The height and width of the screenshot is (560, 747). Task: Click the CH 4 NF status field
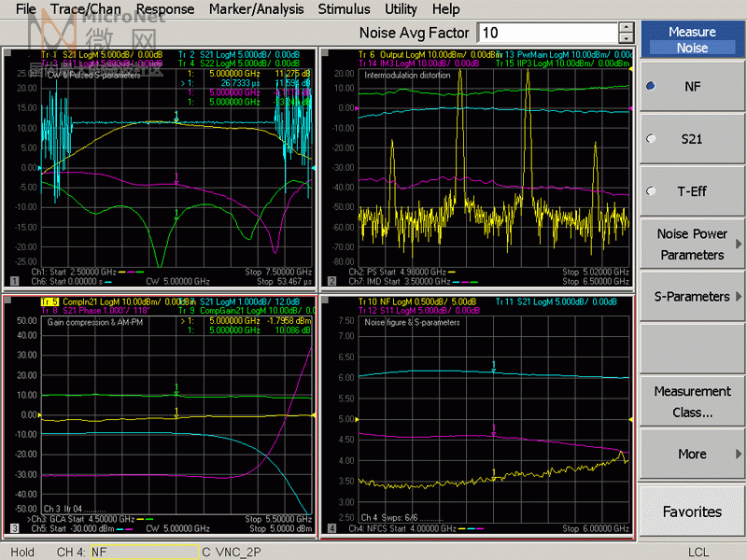pos(145,552)
